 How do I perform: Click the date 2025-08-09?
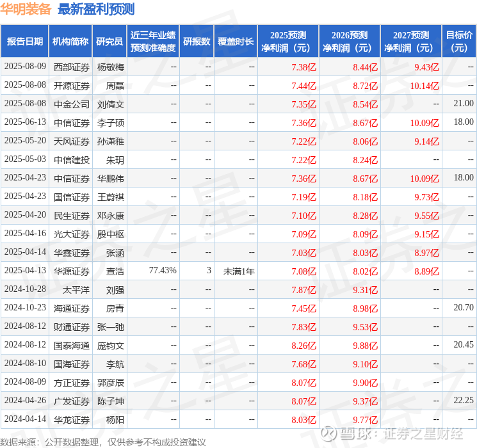point(25,67)
